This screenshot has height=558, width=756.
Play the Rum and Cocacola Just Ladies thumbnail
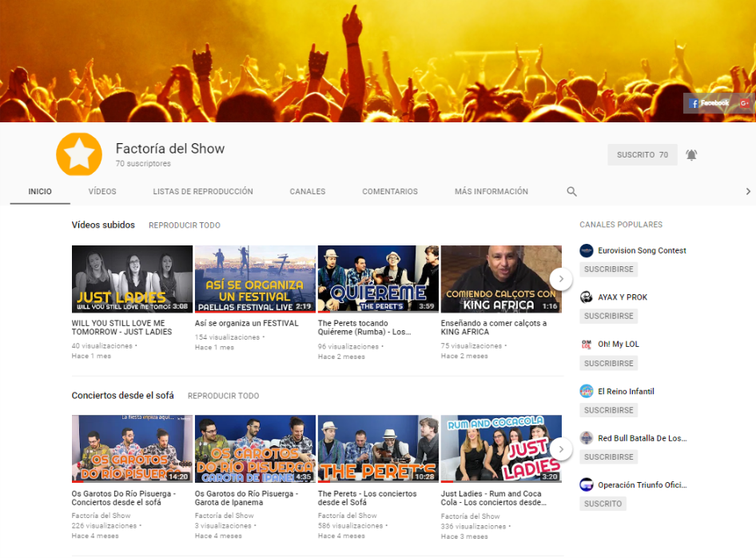(501, 449)
